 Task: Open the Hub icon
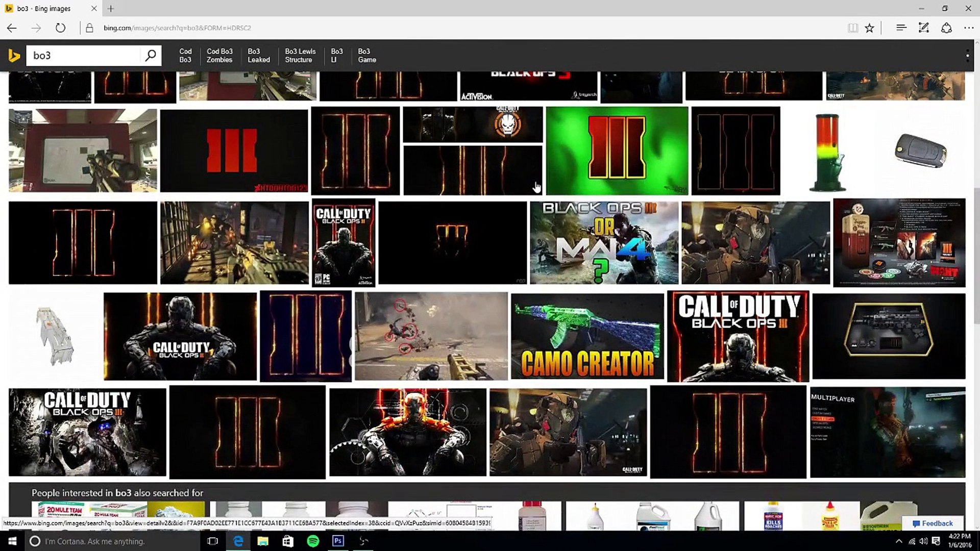pyautogui.click(x=901, y=28)
